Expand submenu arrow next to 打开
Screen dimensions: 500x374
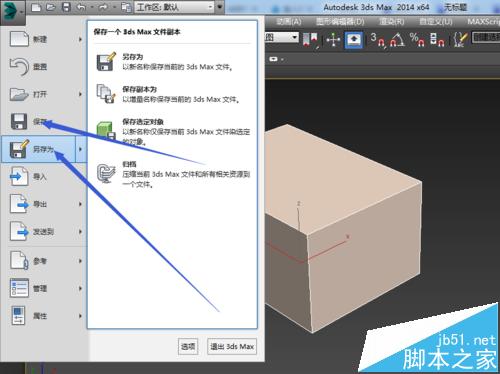[x=80, y=94]
